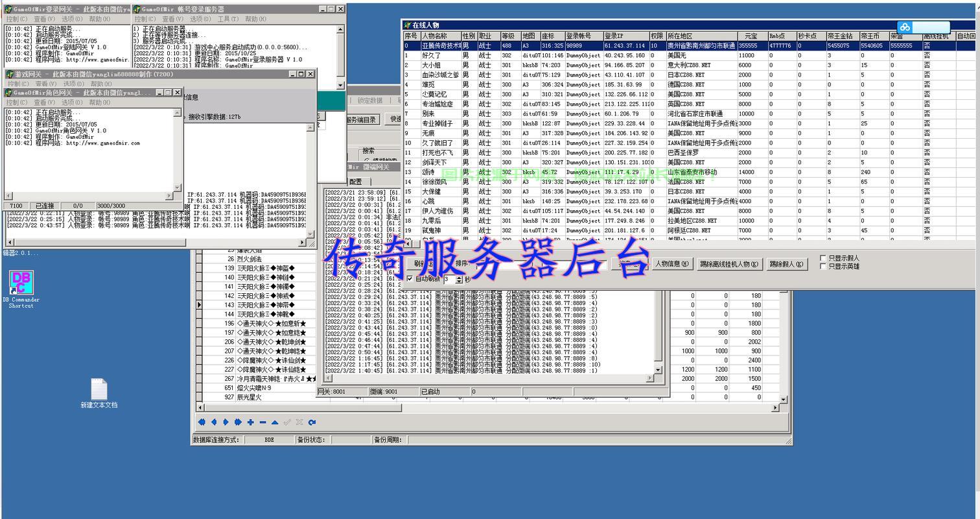The height and width of the screenshot is (519, 980).
Task: Refresh dataset via the circular arrow icon
Action: click(312, 422)
